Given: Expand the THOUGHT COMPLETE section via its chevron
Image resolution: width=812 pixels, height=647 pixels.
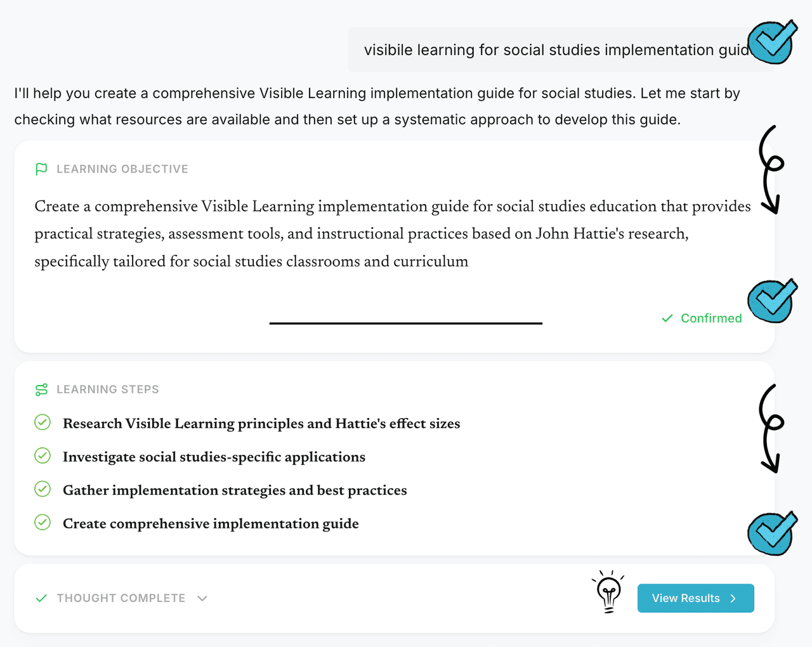Looking at the screenshot, I should [x=202, y=598].
